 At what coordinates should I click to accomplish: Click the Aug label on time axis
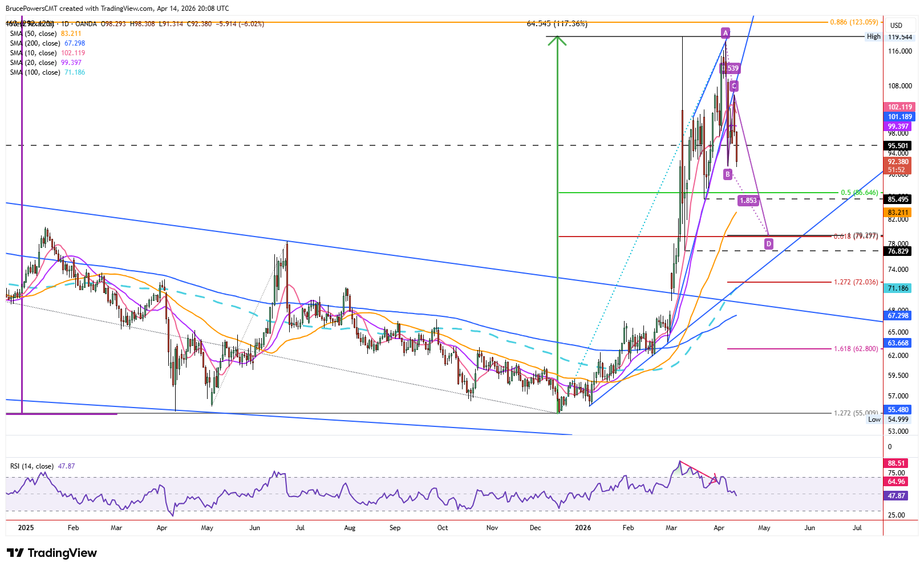click(350, 528)
